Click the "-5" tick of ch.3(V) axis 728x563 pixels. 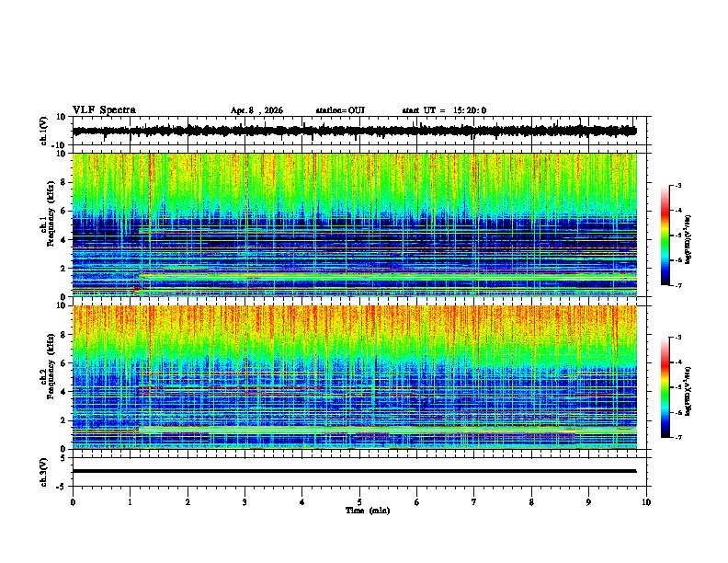(x=62, y=487)
